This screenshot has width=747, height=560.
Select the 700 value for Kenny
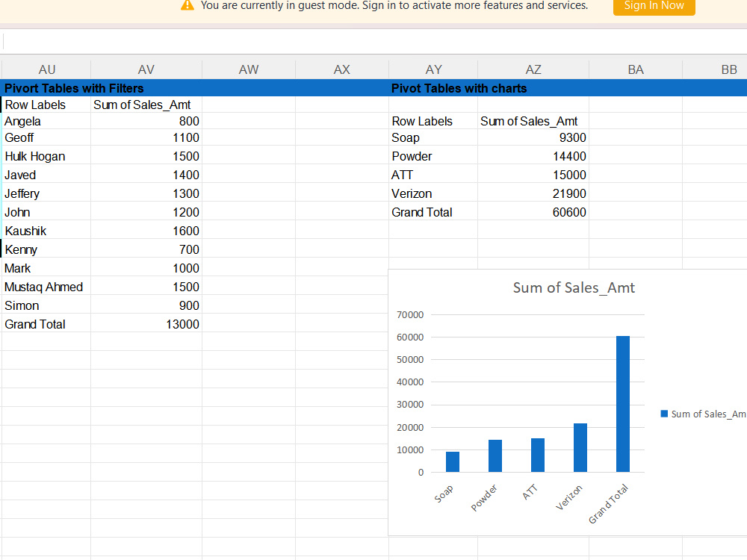(x=146, y=249)
